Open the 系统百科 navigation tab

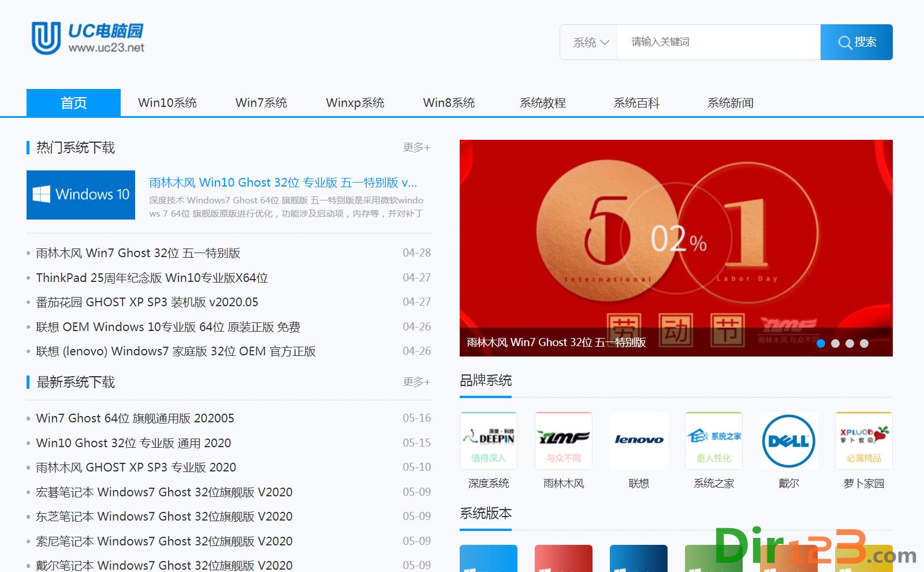pos(636,103)
